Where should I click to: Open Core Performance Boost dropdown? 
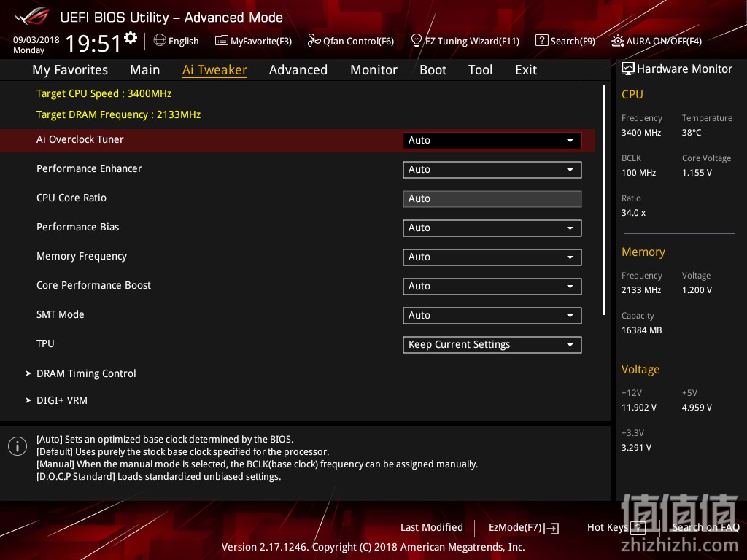point(492,286)
